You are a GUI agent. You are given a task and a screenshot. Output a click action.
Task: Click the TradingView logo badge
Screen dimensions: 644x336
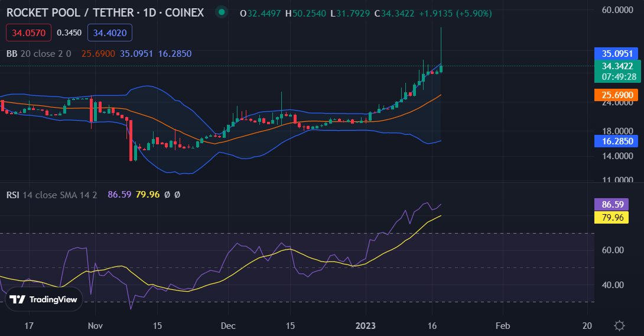(x=44, y=299)
